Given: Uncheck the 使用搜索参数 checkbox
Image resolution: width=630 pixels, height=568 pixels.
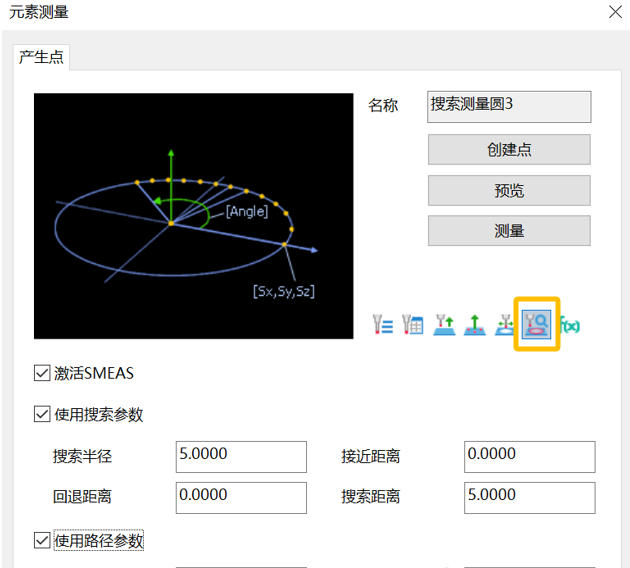Looking at the screenshot, I should tap(42, 414).
